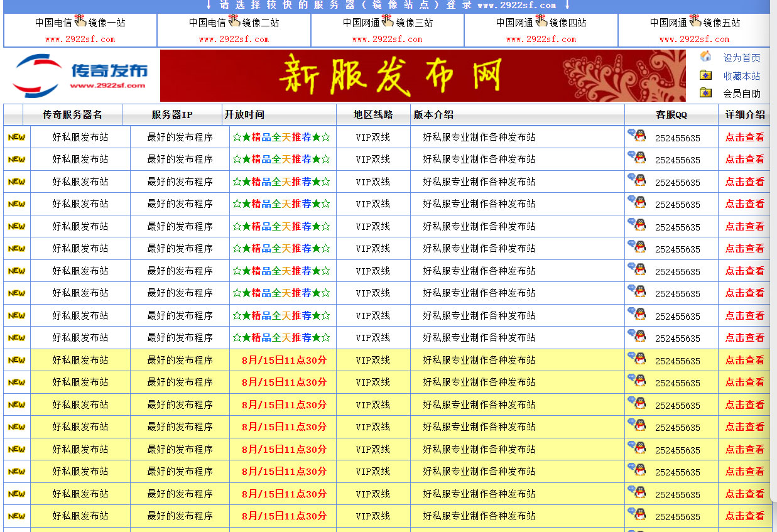Click the folder icon beside 会员自助
Screen dimensions: 777x532
(x=705, y=94)
